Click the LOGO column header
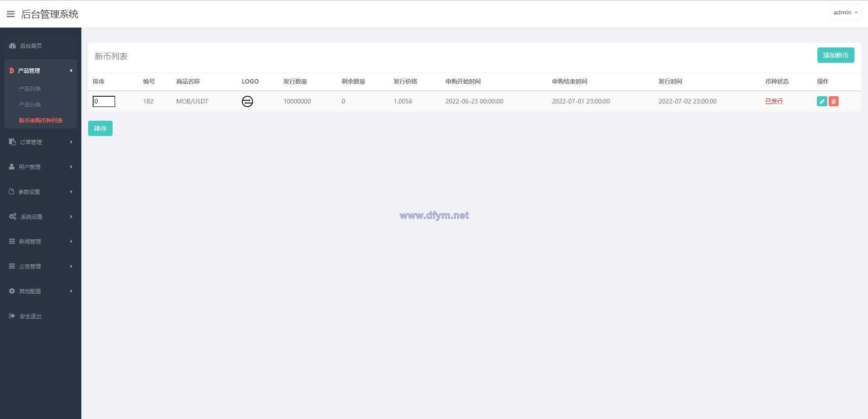This screenshot has width=868, height=419. coord(250,81)
